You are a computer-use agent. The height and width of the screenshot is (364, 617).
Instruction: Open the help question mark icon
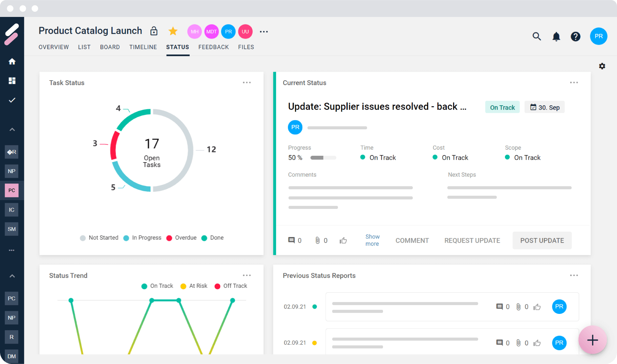tap(575, 36)
